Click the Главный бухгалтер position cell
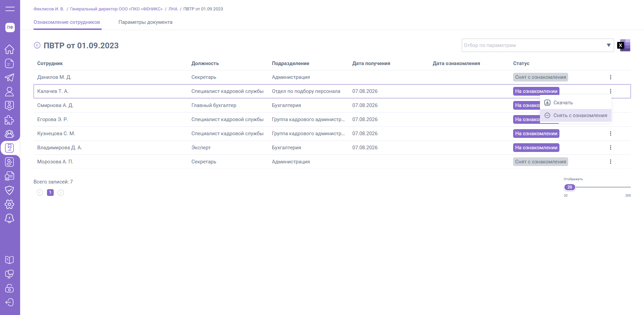Screen dimensions: 644x315 tap(214, 105)
